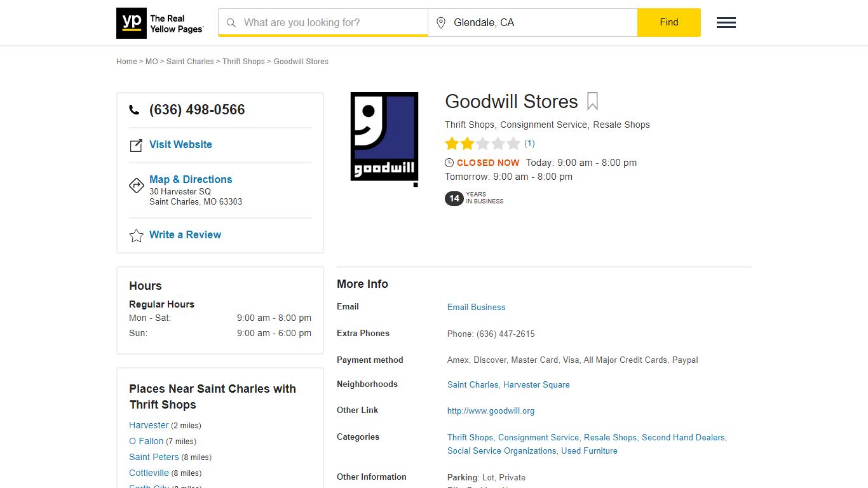Open the Thrift Shops breadcrumb

tap(243, 62)
